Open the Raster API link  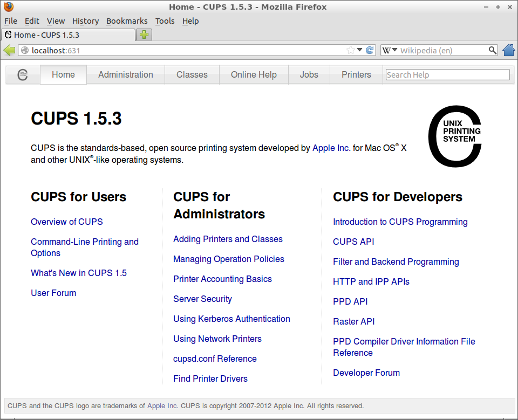(x=353, y=321)
